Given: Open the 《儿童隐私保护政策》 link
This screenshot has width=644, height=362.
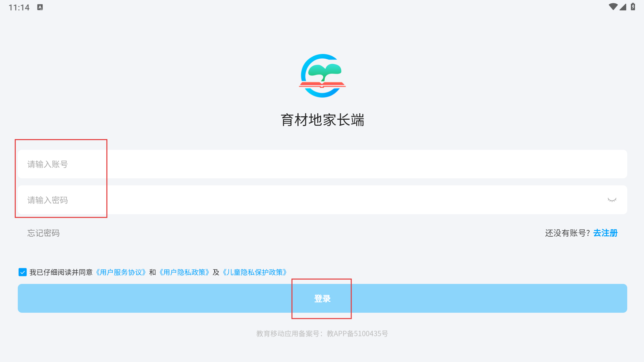Looking at the screenshot, I should (x=255, y=272).
